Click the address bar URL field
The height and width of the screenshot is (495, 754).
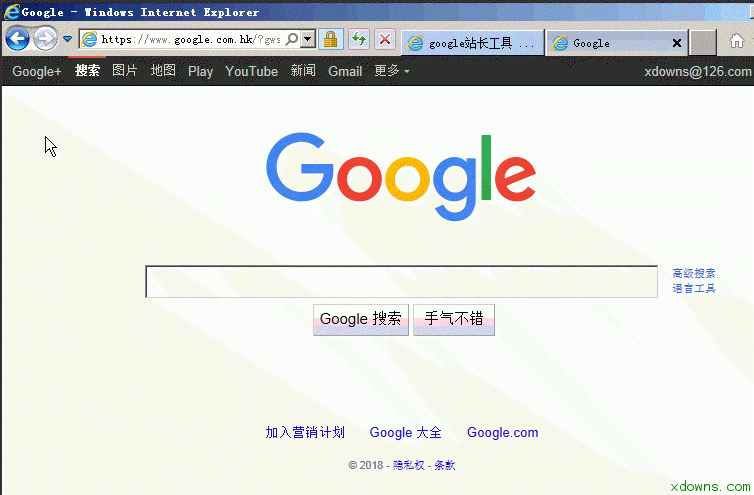(191, 39)
